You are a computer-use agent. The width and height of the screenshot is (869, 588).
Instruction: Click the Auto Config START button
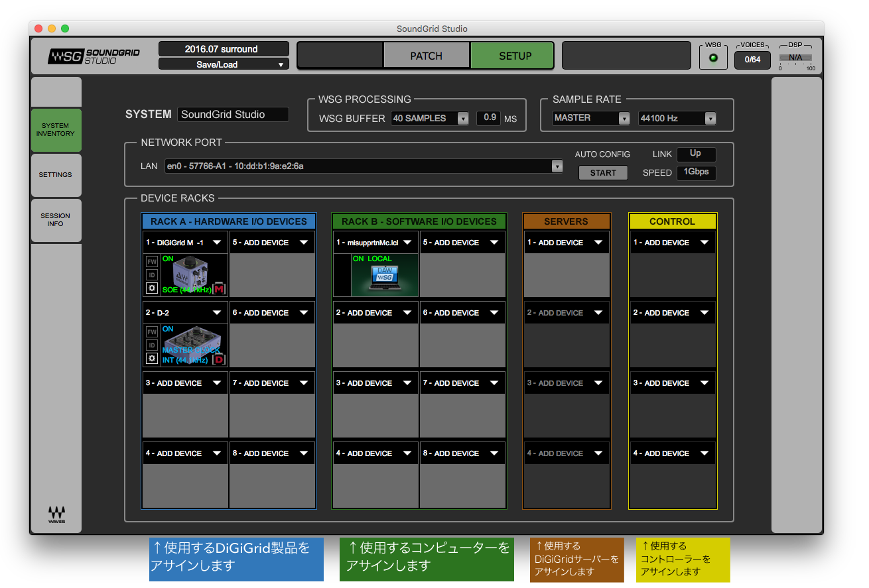click(603, 173)
